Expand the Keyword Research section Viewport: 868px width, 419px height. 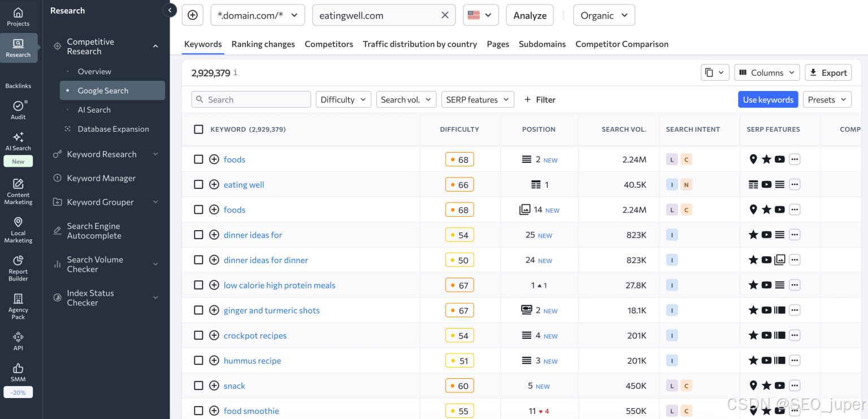click(x=155, y=154)
